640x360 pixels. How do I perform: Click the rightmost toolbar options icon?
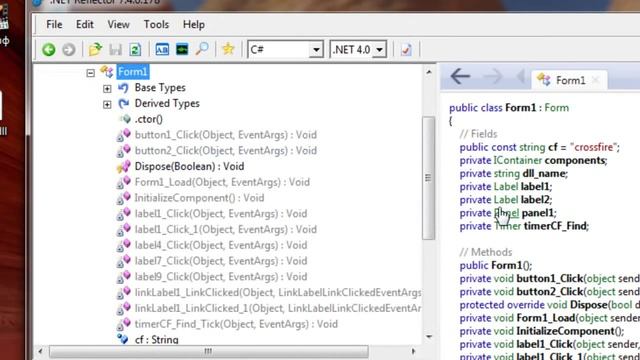click(406, 50)
